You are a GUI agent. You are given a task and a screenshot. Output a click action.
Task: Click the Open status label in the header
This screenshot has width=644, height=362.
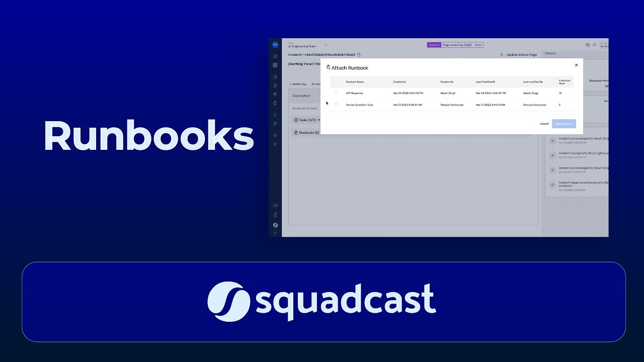[478, 45]
